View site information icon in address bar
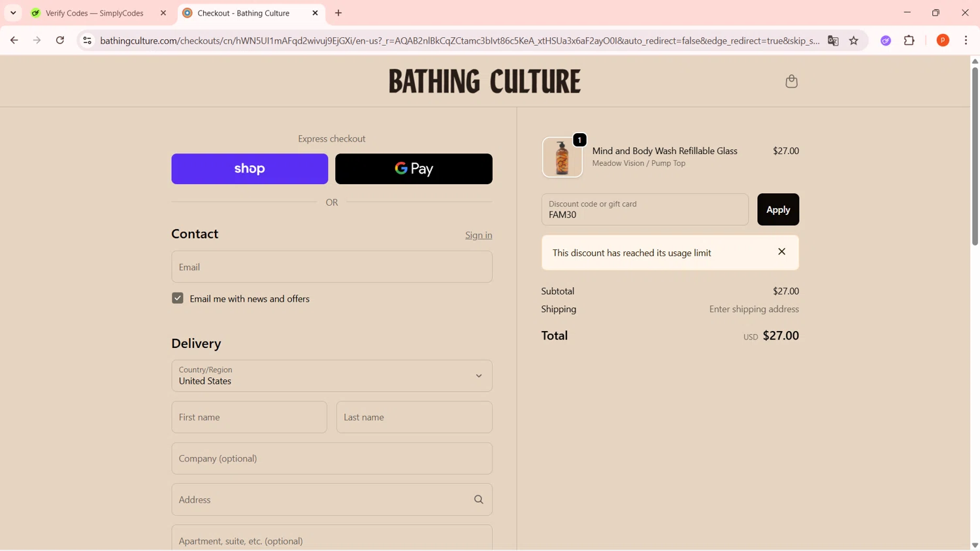The image size is (980, 551). point(87,40)
